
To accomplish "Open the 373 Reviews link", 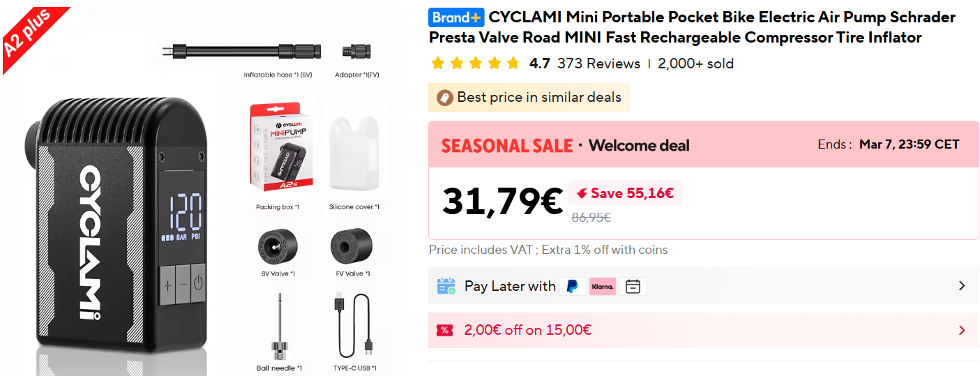I will [x=598, y=64].
